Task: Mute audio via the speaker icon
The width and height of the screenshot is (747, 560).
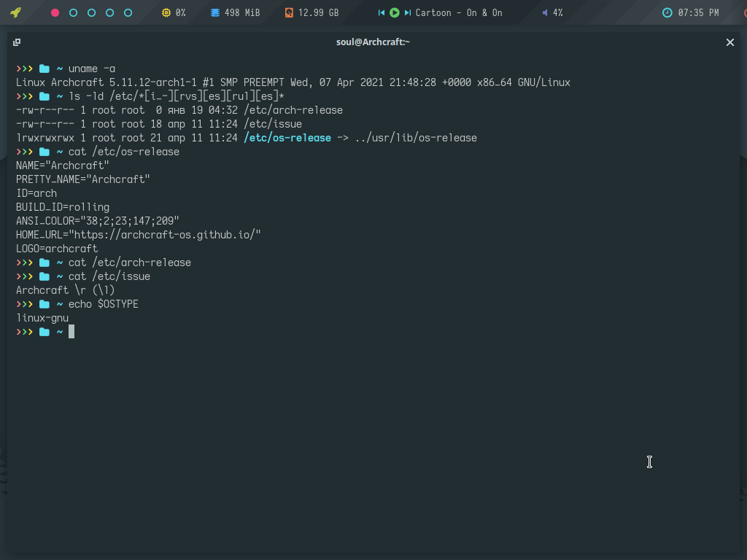Action: (x=545, y=13)
